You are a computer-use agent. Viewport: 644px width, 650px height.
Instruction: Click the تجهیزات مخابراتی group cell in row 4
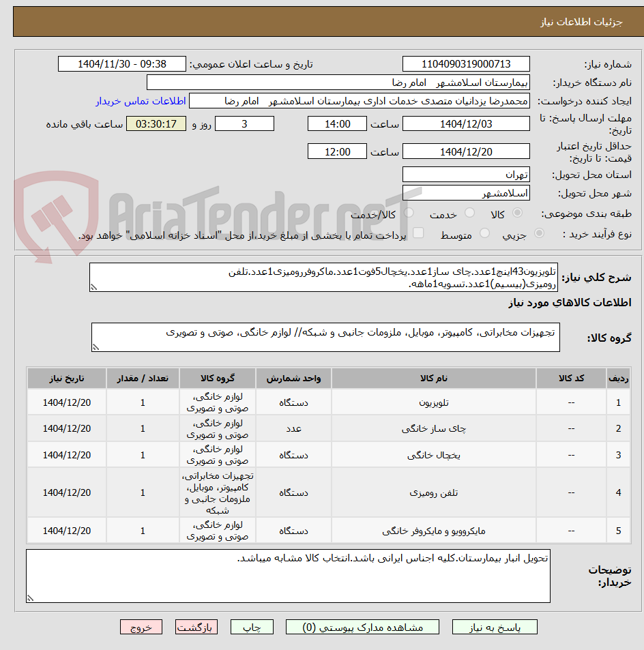tap(218, 492)
